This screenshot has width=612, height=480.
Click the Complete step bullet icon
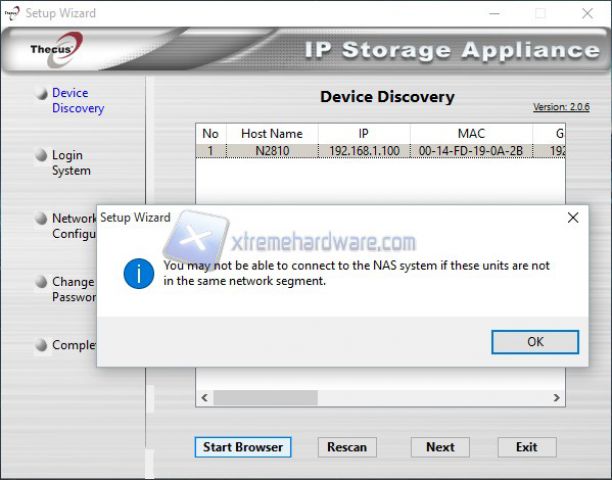click(41, 346)
